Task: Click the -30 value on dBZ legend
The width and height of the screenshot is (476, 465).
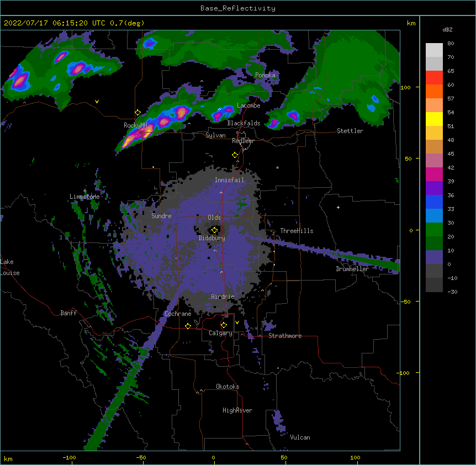Action: pos(452,292)
